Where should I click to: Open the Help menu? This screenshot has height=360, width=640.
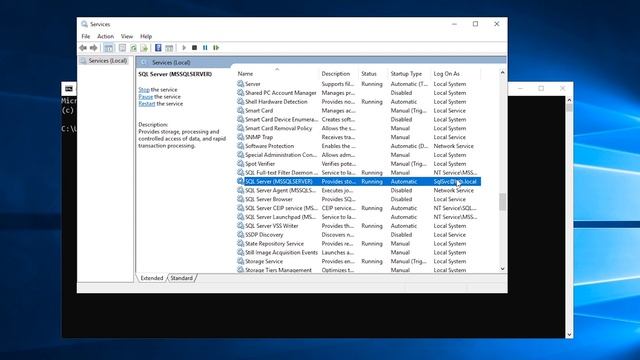point(146,36)
